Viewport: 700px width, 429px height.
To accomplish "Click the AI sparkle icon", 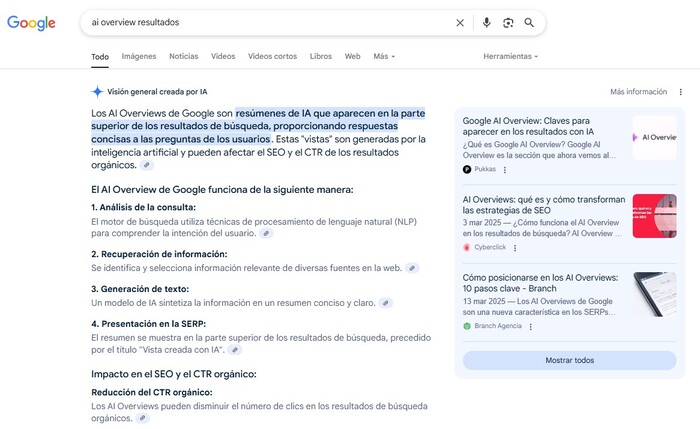I will (x=97, y=92).
